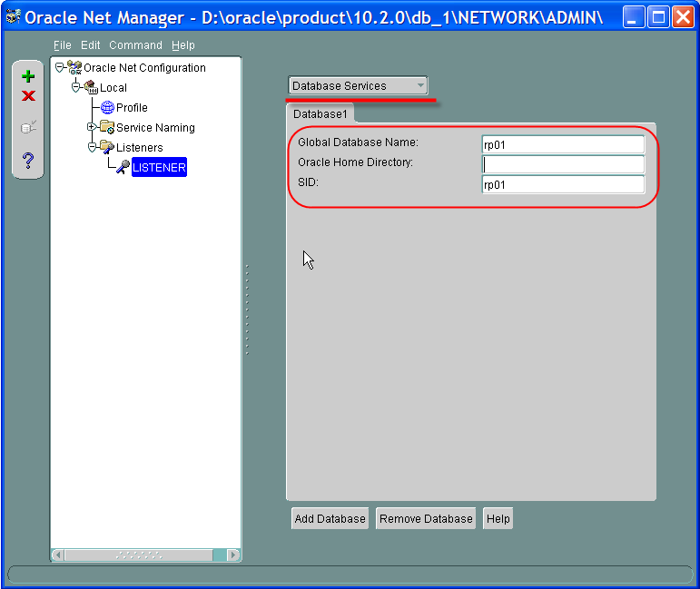Minimize the Oracle Net Manager window
The height and width of the screenshot is (589, 700).
[633, 17]
